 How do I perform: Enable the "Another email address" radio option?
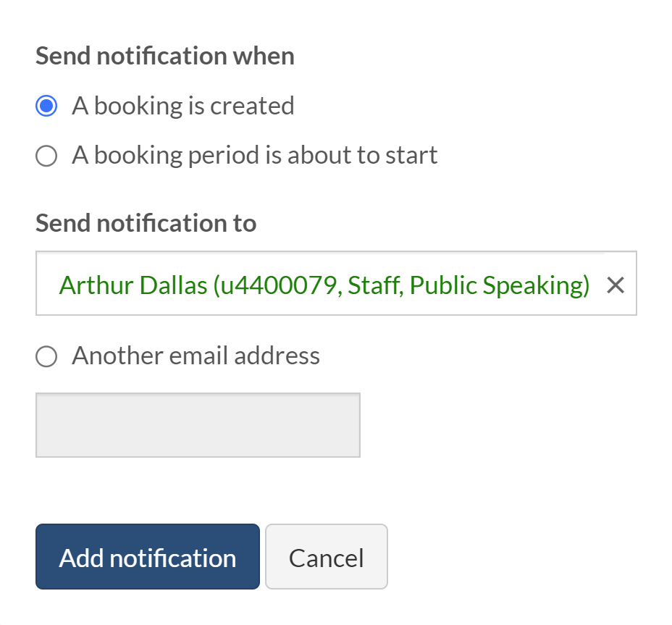coord(46,356)
